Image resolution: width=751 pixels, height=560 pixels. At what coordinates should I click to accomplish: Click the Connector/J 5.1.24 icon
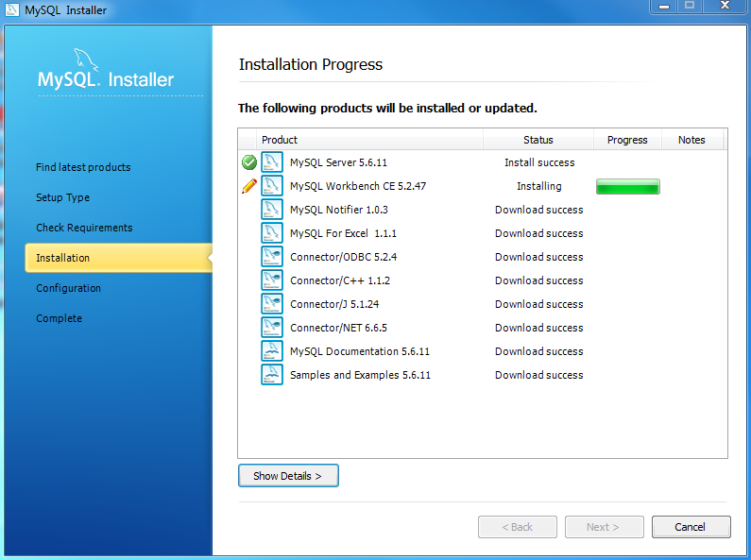272,304
